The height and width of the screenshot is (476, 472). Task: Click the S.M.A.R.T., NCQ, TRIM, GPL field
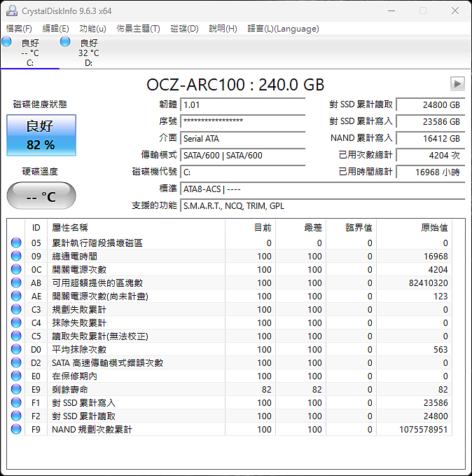[x=323, y=206]
